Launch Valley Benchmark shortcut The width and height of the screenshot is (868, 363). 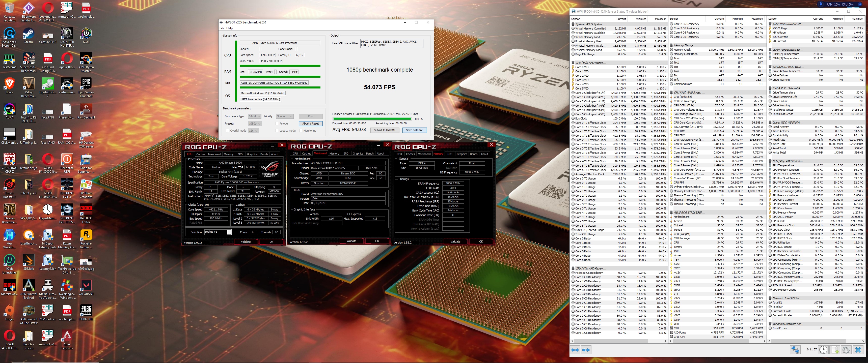[29, 88]
